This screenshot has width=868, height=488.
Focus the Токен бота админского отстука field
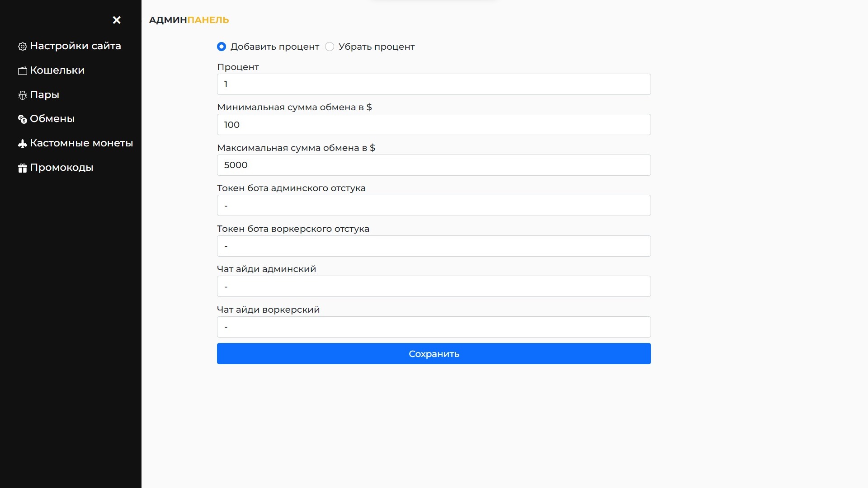pyautogui.click(x=434, y=206)
